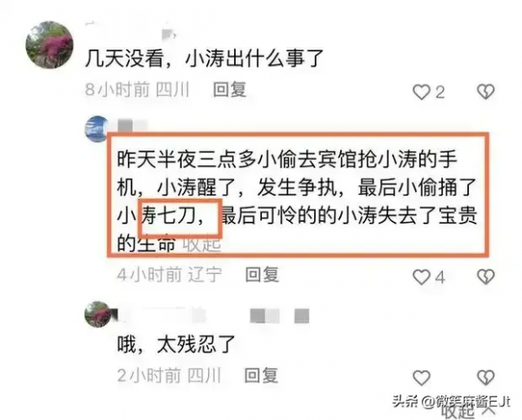Tap the collapse chevron at bottom right
This screenshot has width=522, height=420.
[x=489, y=413]
